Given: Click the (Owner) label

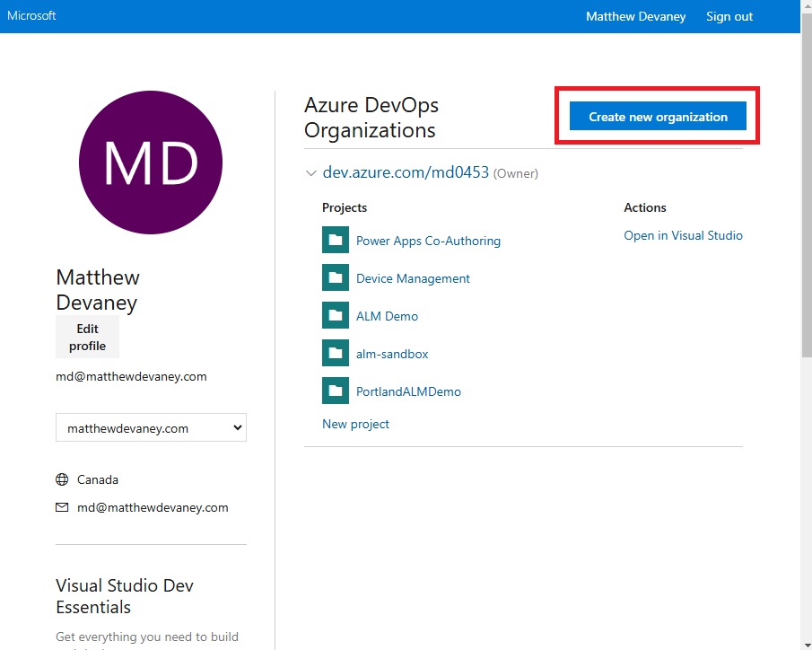Looking at the screenshot, I should tap(515, 173).
